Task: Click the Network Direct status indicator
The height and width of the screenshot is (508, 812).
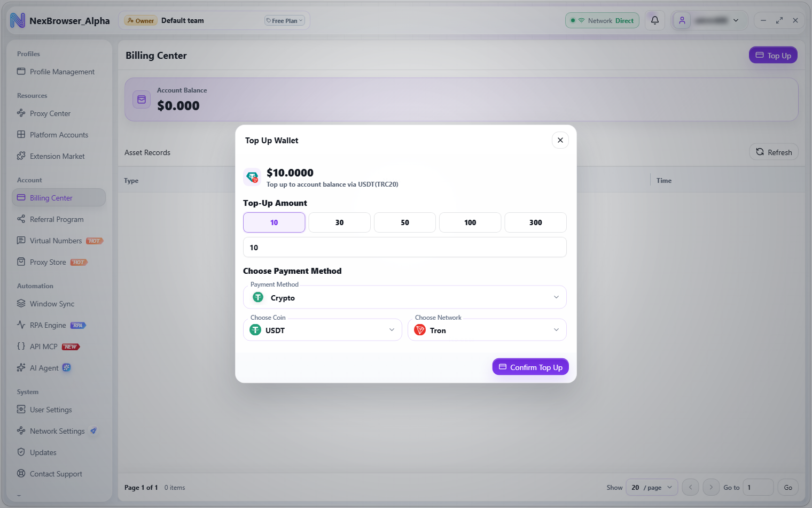Action: [602, 20]
